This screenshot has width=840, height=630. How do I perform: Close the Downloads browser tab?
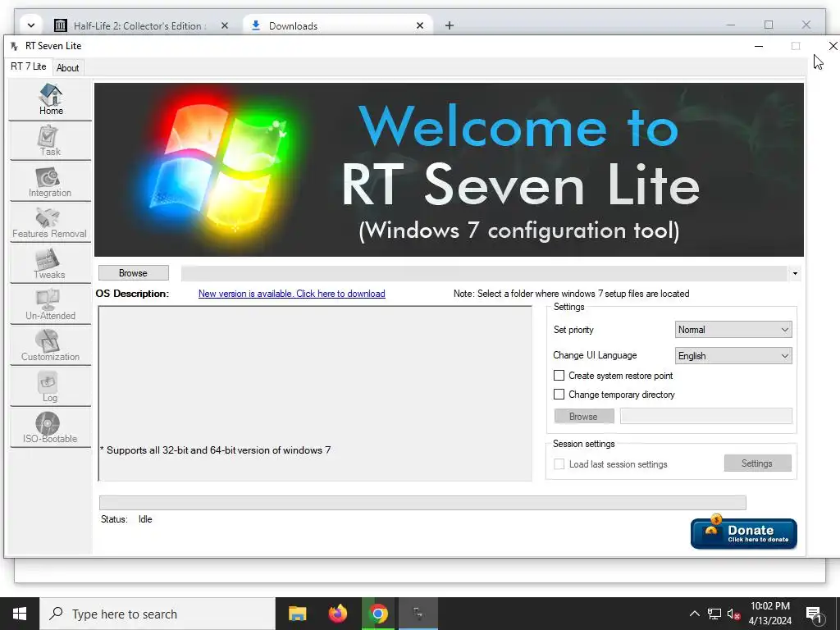[x=420, y=25]
